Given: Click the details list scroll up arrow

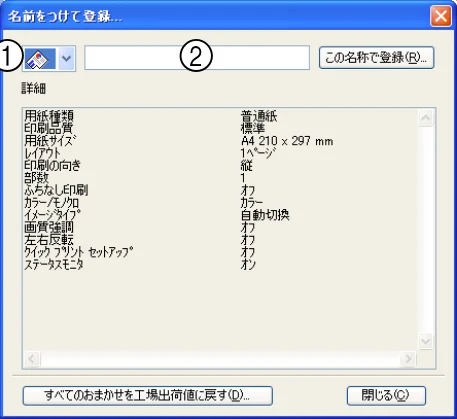Looking at the screenshot, I should pos(426,118).
